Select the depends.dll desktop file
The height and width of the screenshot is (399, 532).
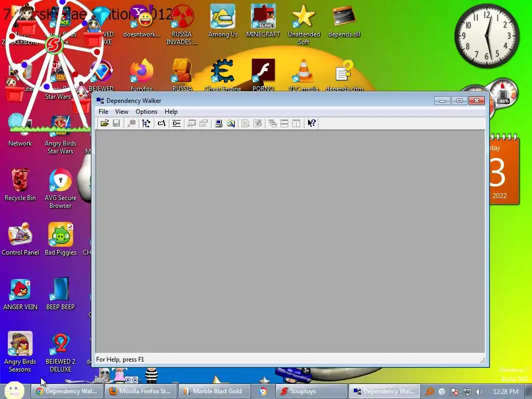tap(344, 21)
